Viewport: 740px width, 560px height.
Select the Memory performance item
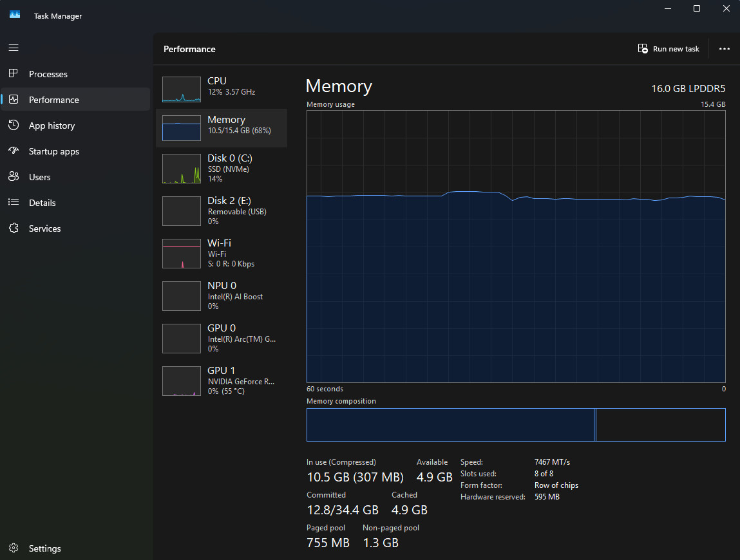click(222, 128)
